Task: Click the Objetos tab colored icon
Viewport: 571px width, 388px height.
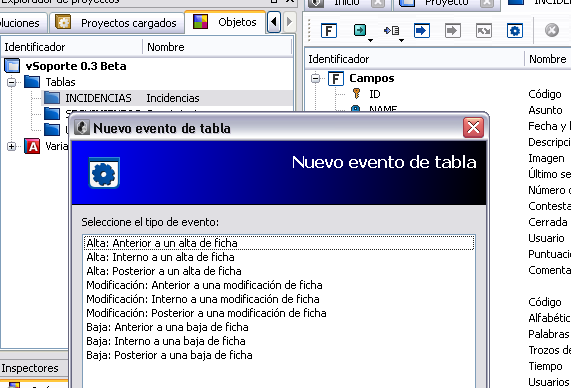Action: pos(200,22)
